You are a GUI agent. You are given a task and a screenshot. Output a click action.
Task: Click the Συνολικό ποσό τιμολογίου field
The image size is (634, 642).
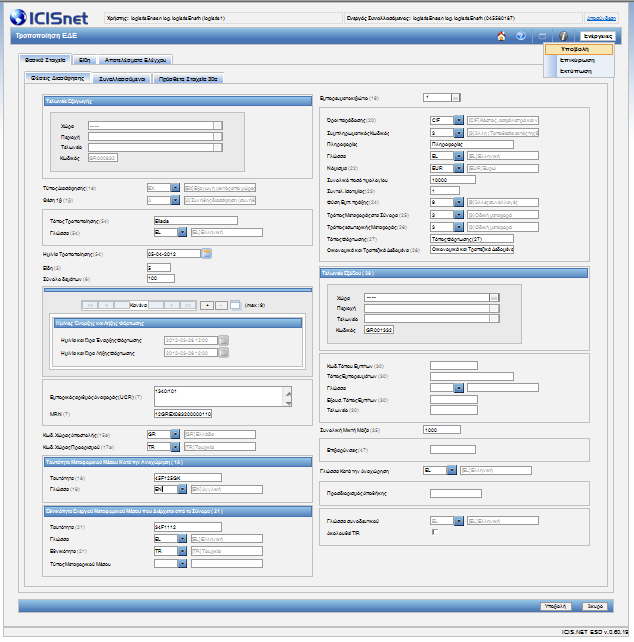click(453, 180)
